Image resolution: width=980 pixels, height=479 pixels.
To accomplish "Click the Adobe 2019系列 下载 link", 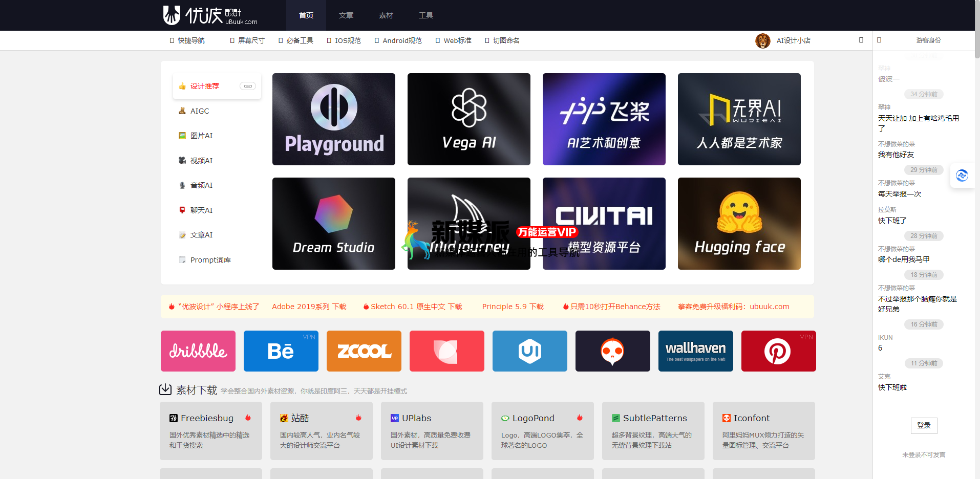I will coord(309,307).
